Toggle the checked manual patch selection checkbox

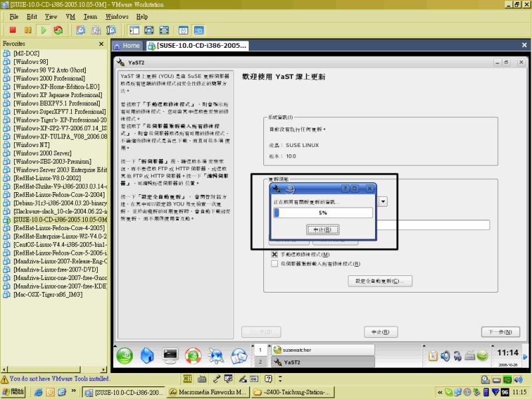[x=275, y=254]
